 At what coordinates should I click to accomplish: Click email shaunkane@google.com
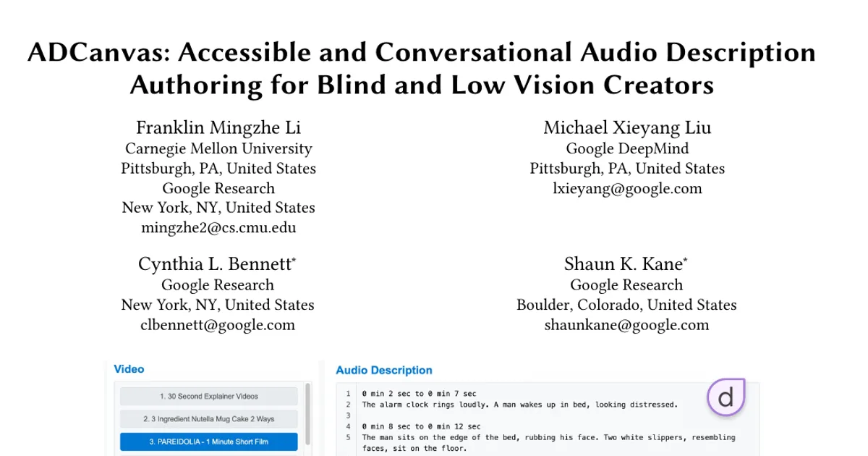(x=626, y=324)
